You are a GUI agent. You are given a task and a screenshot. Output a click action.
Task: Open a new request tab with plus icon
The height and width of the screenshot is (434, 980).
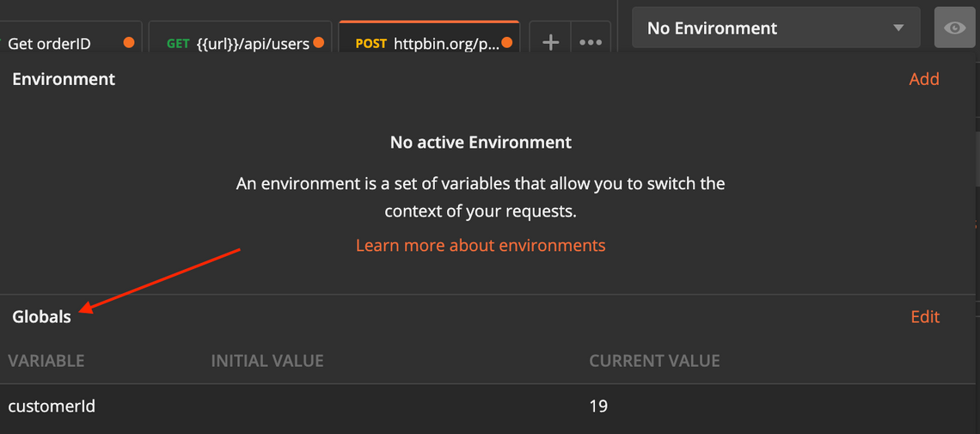pos(551,42)
